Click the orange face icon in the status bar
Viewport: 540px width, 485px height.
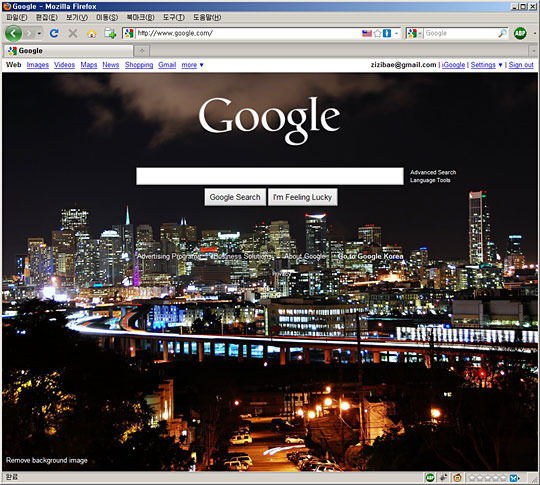coord(457,477)
